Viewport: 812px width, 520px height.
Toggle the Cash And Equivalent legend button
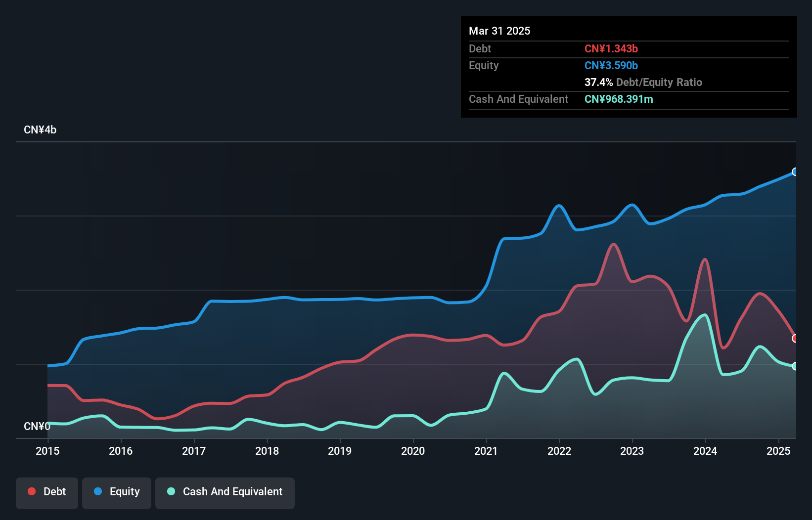[x=225, y=493]
